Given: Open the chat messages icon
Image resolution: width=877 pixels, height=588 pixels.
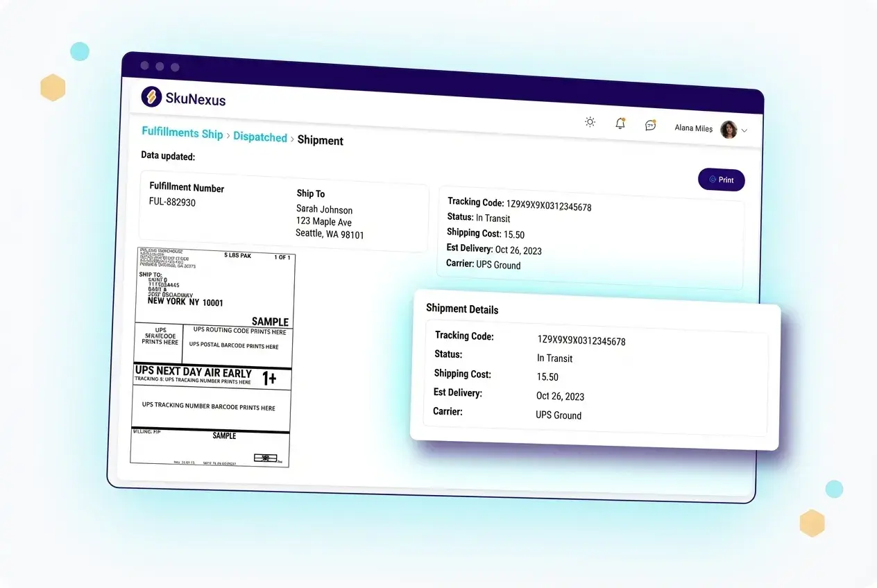Looking at the screenshot, I should (x=649, y=125).
